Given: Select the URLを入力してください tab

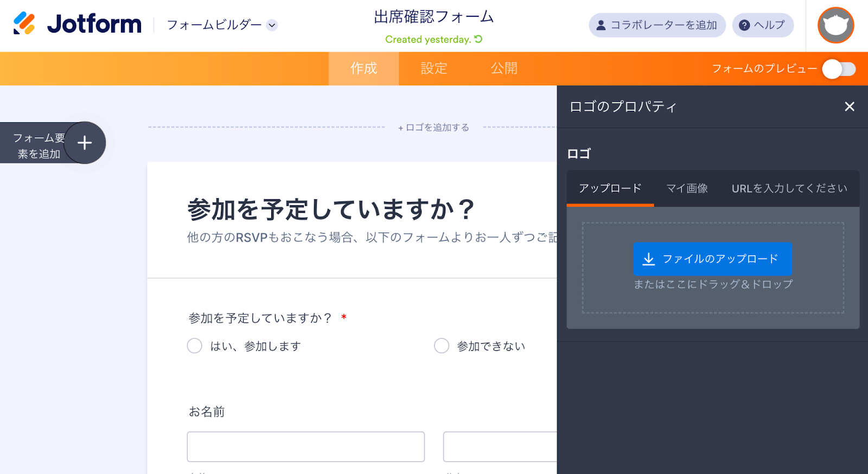Looking at the screenshot, I should tap(789, 188).
